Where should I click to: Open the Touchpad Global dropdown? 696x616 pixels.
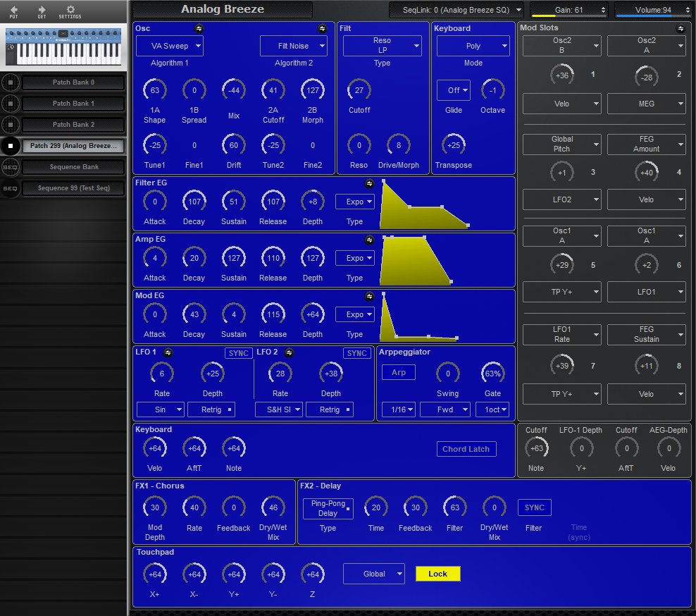point(374,574)
